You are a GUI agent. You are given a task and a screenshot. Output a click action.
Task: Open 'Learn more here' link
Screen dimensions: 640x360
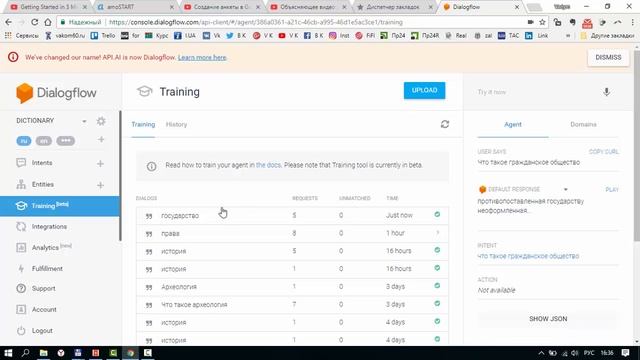pyautogui.click(x=202, y=58)
